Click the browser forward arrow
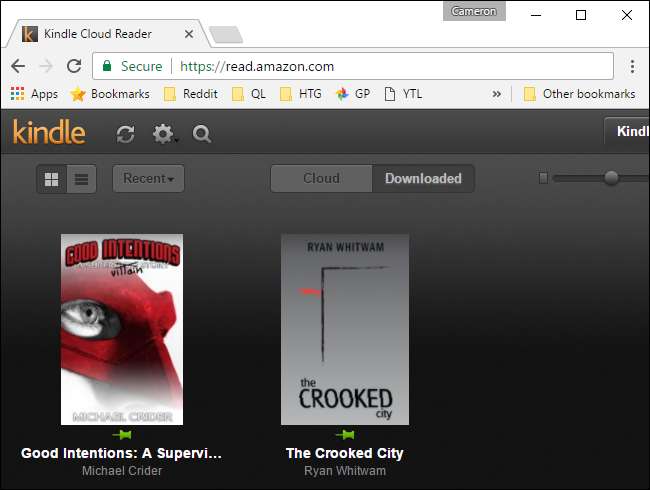Screen dimensions: 650x490 tap(46, 66)
